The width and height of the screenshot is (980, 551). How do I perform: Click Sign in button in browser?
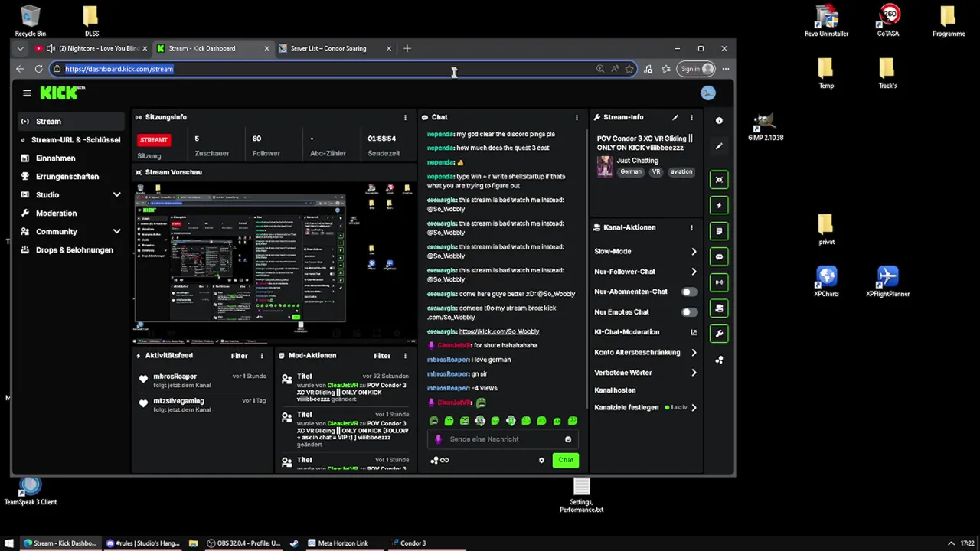(x=697, y=69)
